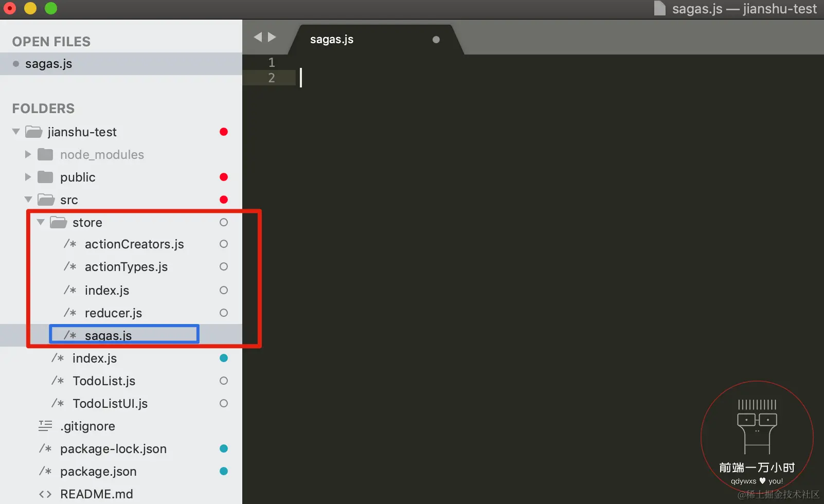Click the red status dot on jianshu-test
Image resolution: width=824 pixels, height=504 pixels.
pyautogui.click(x=224, y=132)
